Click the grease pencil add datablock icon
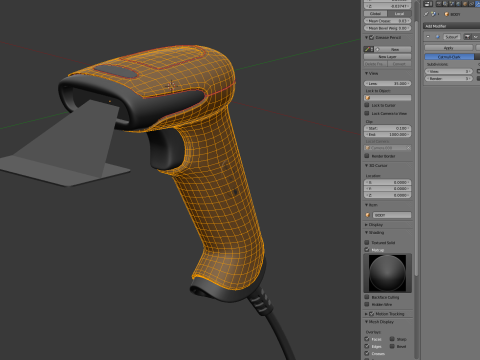 pos(378,49)
